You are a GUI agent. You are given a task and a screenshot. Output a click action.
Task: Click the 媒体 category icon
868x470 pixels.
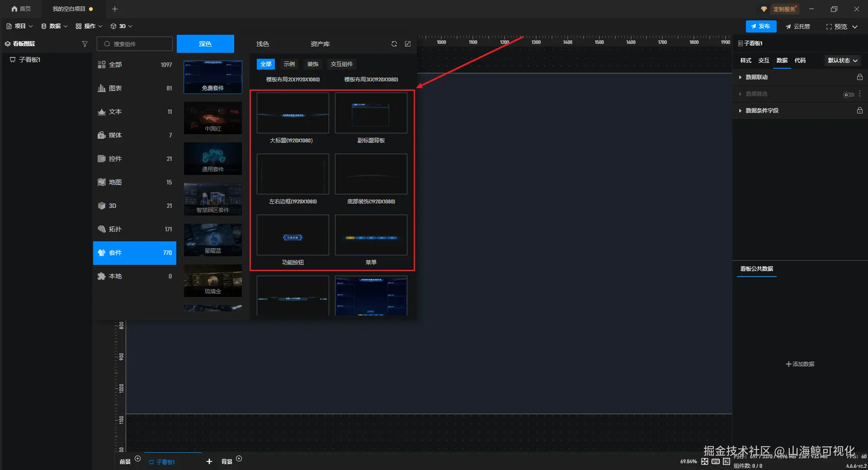click(x=102, y=135)
